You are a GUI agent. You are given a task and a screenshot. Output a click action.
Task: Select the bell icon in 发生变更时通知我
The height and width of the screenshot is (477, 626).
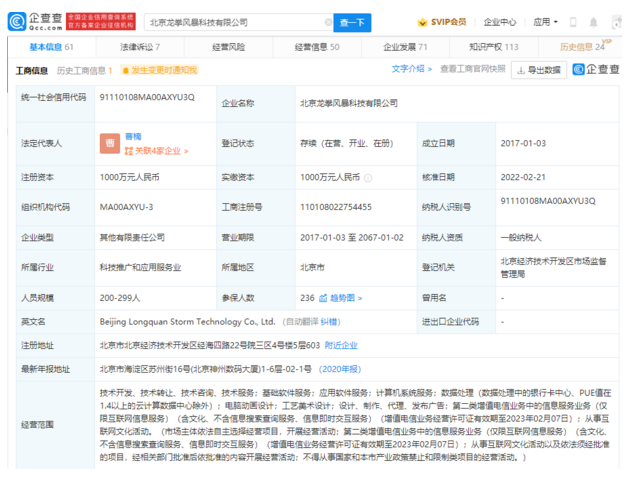click(x=125, y=71)
